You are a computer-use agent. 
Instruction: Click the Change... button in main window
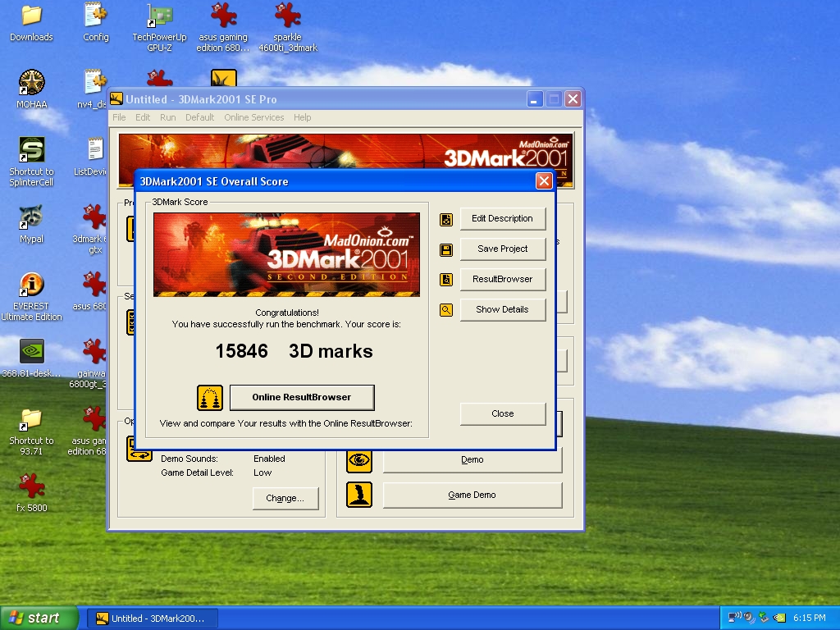coord(285,498)
